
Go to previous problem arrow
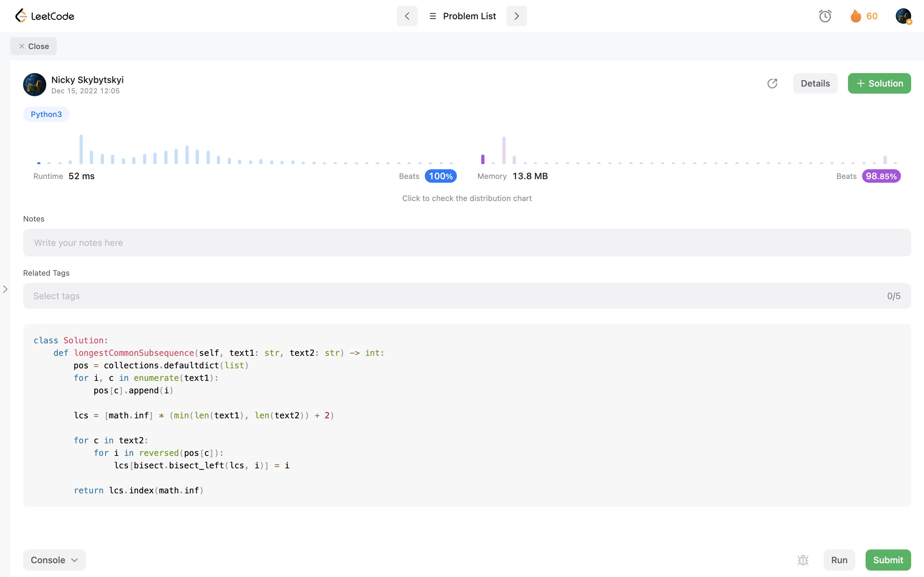407,16
